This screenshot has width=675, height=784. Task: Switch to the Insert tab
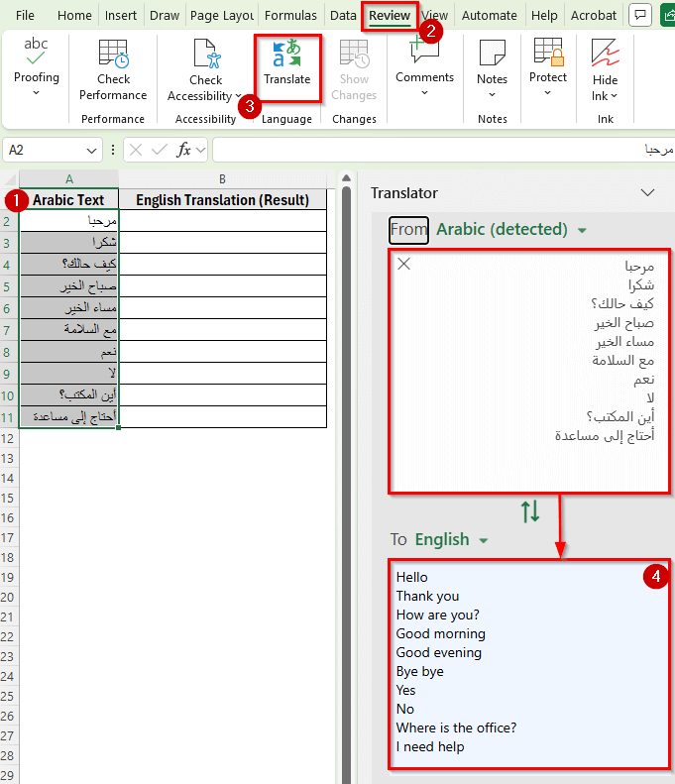[121, 16]
